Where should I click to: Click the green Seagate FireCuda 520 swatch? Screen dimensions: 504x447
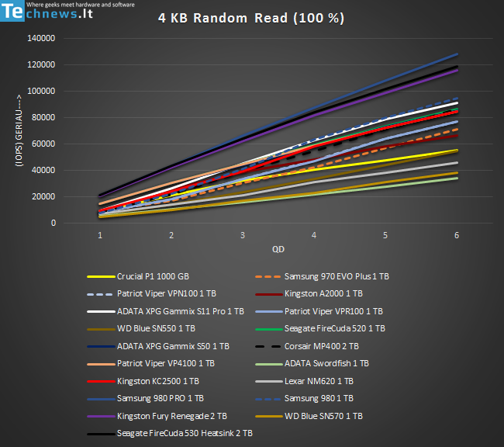coord(269,329)
